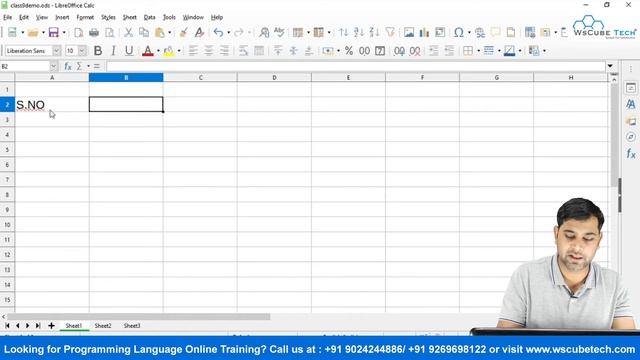Cut selection with scissors icon

[x=128, y=32]
